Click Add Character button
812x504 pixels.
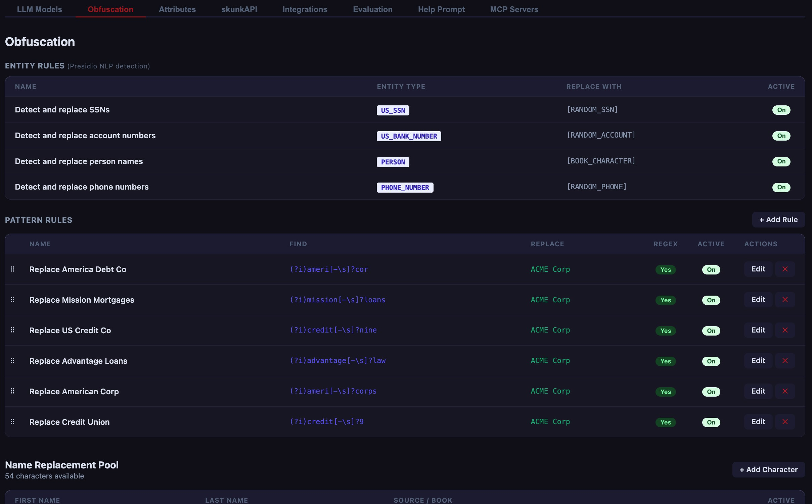tap(768, 470)
